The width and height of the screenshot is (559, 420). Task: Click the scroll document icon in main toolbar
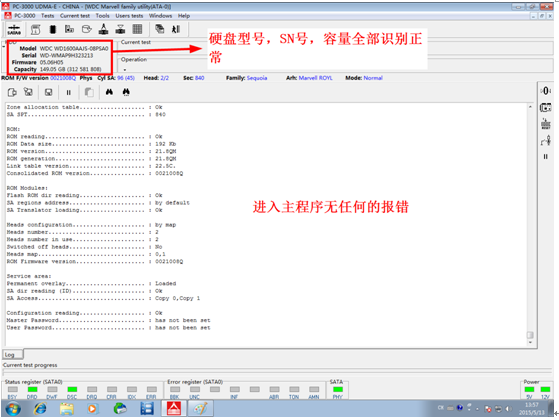[35, 29]
